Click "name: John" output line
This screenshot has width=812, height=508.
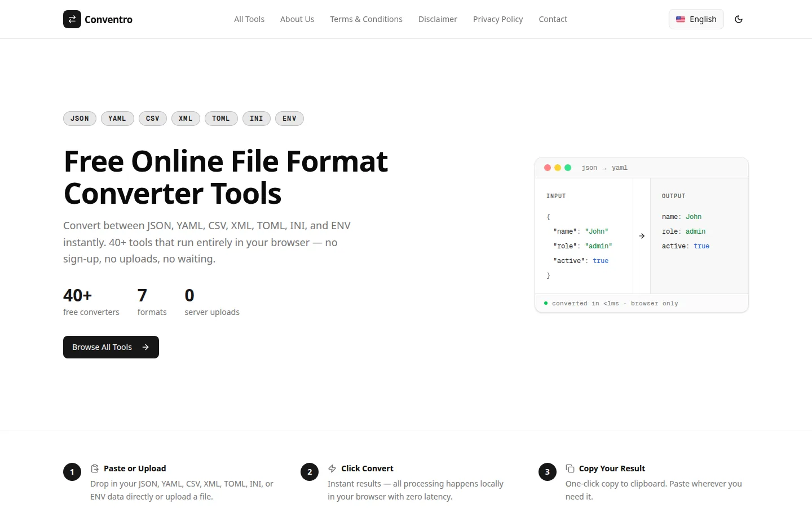[682, 217]
